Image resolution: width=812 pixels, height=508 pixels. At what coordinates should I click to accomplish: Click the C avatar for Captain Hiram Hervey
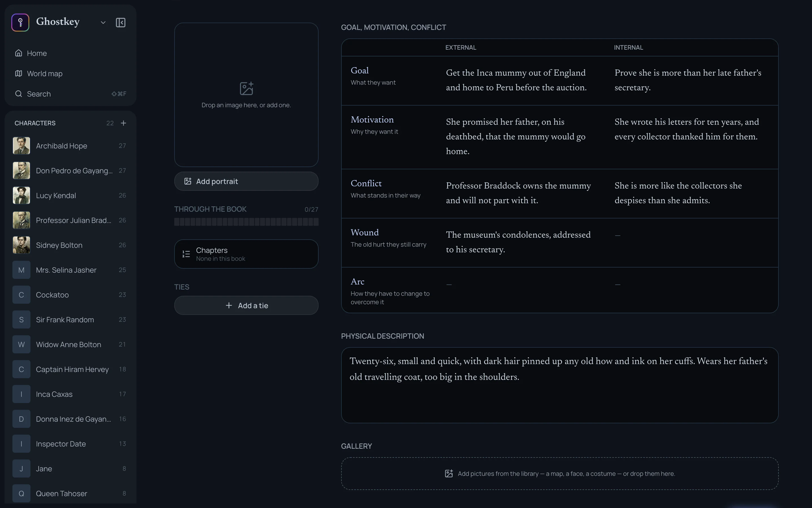tap(21, 369)
